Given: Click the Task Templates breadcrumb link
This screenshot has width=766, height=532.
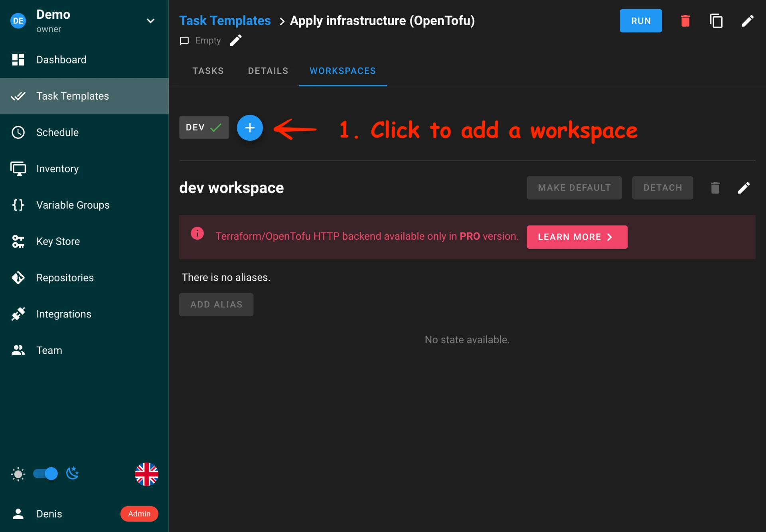Looking at the screenshot, I should pos(225,21).
